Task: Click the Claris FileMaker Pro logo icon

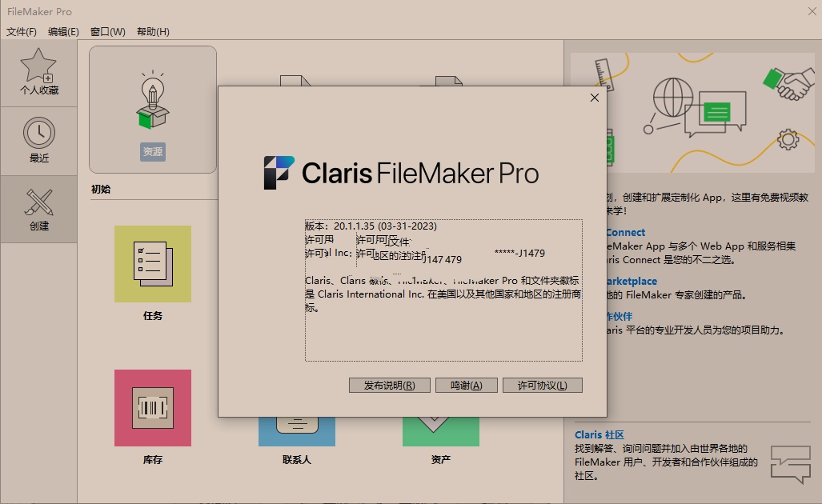Action: [x=279, y=172]
